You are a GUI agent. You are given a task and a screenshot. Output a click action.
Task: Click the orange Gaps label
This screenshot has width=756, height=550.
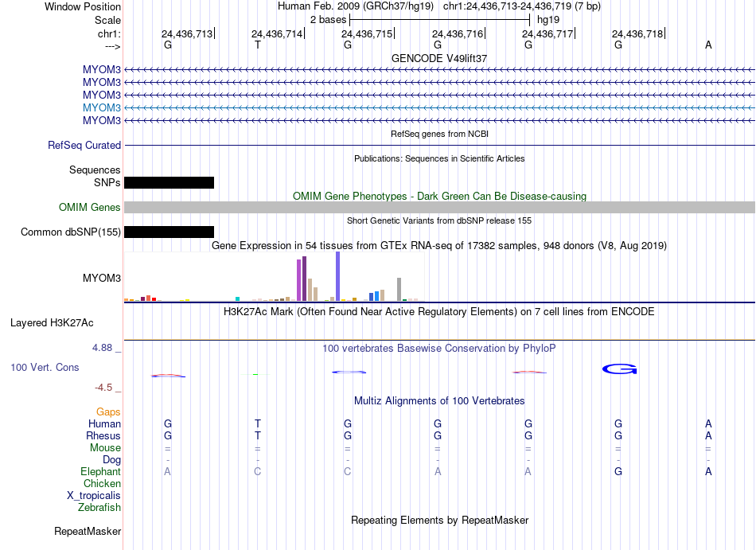pyautogui.click(x=108, y=412)
